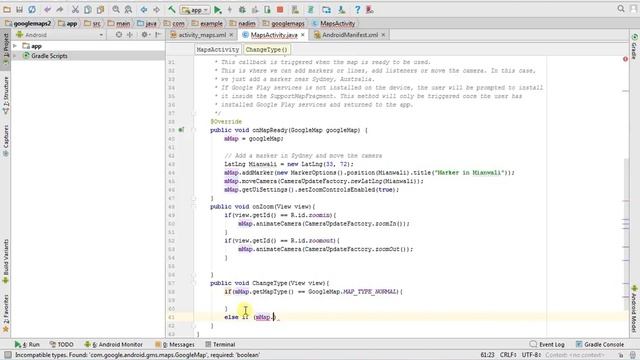Click the Copy icon in toolbar
640x360 pixels.
88,9
